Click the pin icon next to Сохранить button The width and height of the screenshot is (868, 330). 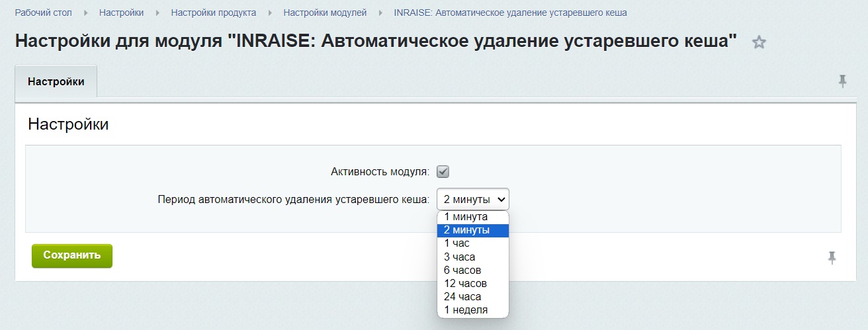point(832,258)
